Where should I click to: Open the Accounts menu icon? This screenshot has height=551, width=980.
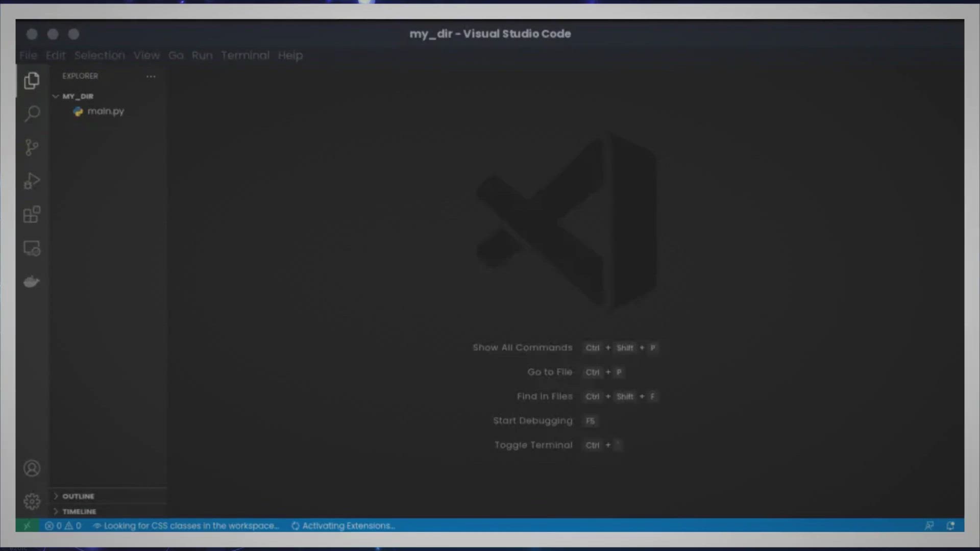coord(32,468)
